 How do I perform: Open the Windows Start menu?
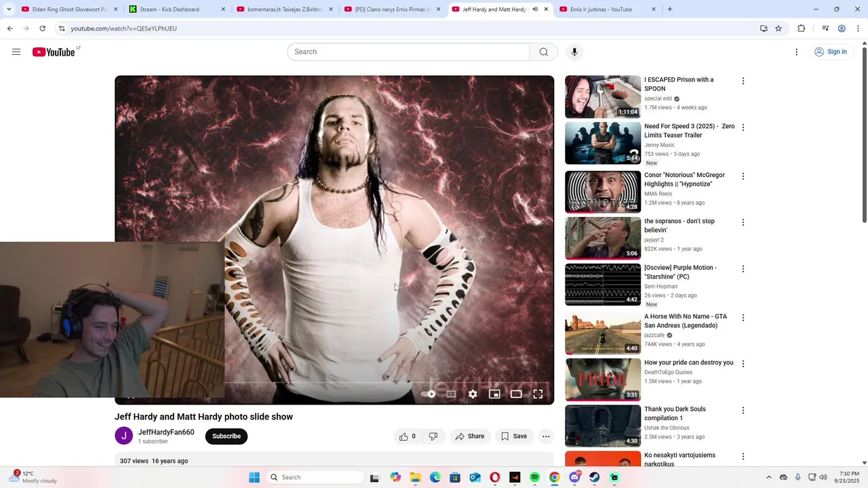[x=254, y=477]
